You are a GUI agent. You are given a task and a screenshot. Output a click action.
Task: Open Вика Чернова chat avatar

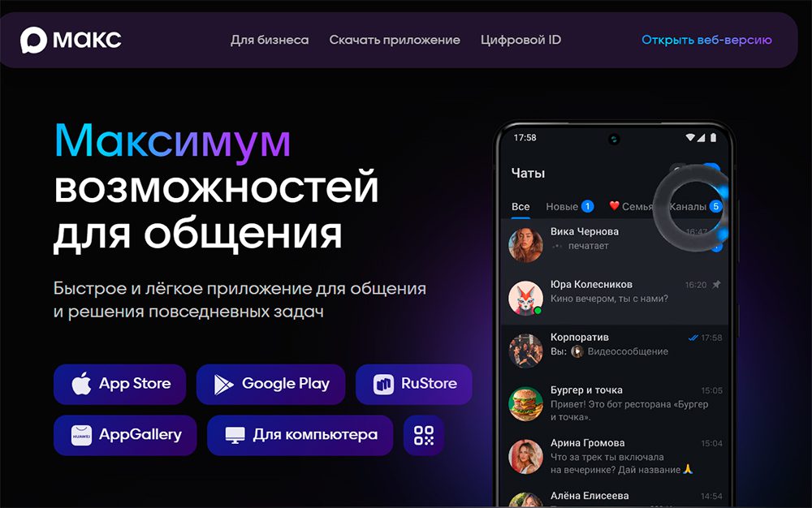pos(525,245)
